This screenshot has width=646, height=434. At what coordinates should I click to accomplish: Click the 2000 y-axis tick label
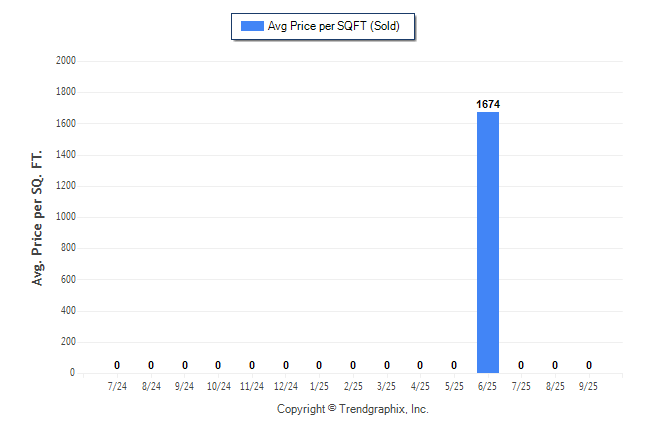point(67,61)
